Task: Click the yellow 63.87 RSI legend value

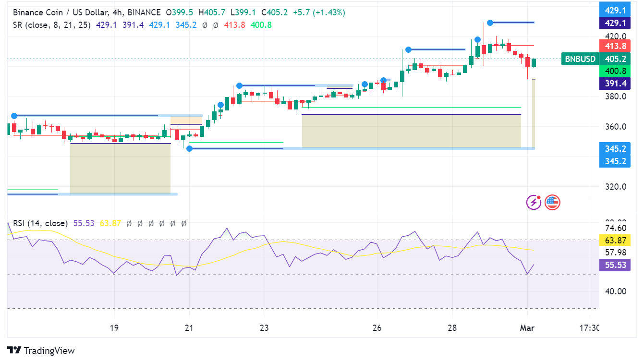Action: 110,223
